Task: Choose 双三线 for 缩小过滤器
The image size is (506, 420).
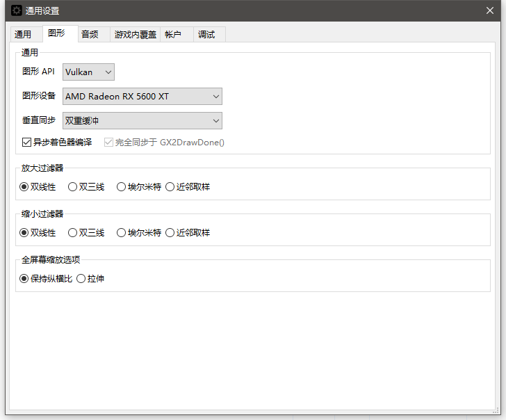Action: pyautogui.click(x=72, y=232)
